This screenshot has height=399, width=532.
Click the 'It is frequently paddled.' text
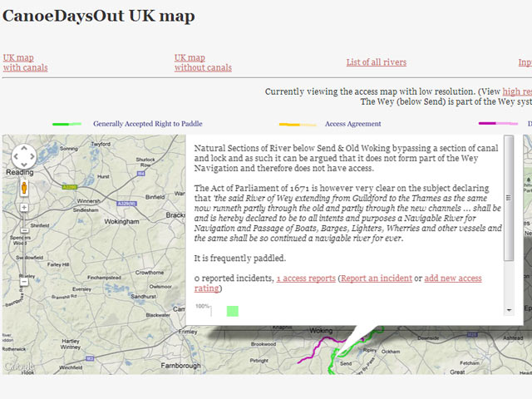(240, 259)
